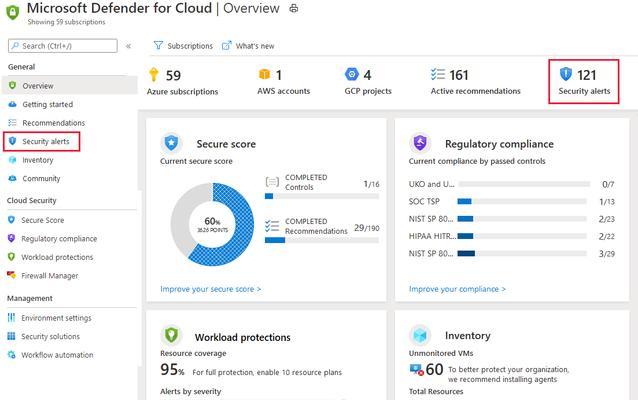Click the 4 GCP projects count
The width and height of the screenshot is (638, 400).
[367, 75]
